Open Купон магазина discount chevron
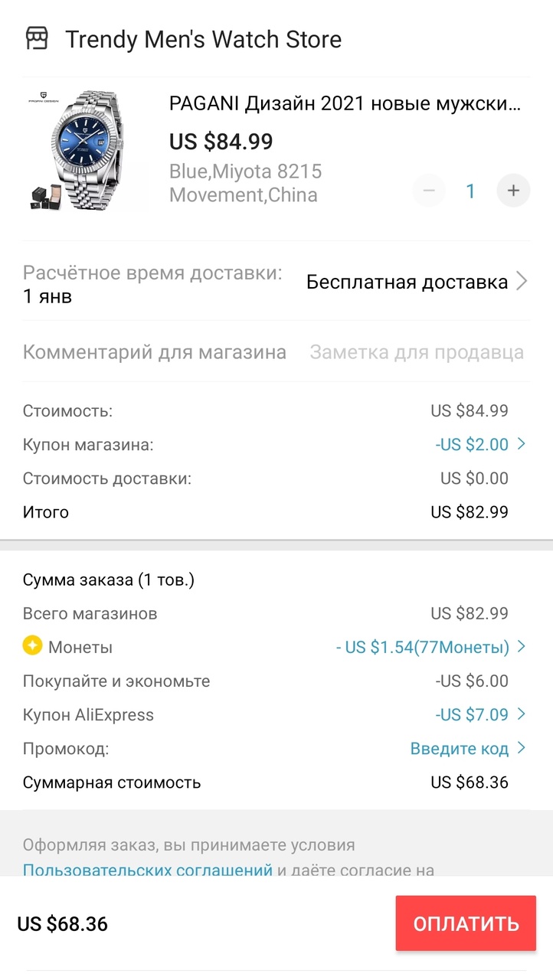553x980 pixels. pyautogui.click(x=522, y=443)
